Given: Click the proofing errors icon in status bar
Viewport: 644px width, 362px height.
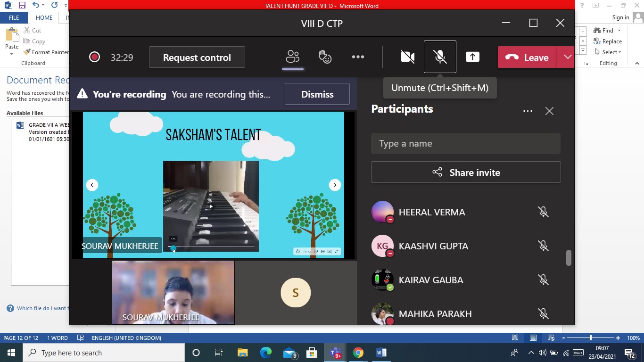Looking at the screenshot, I should coord(80,338).
